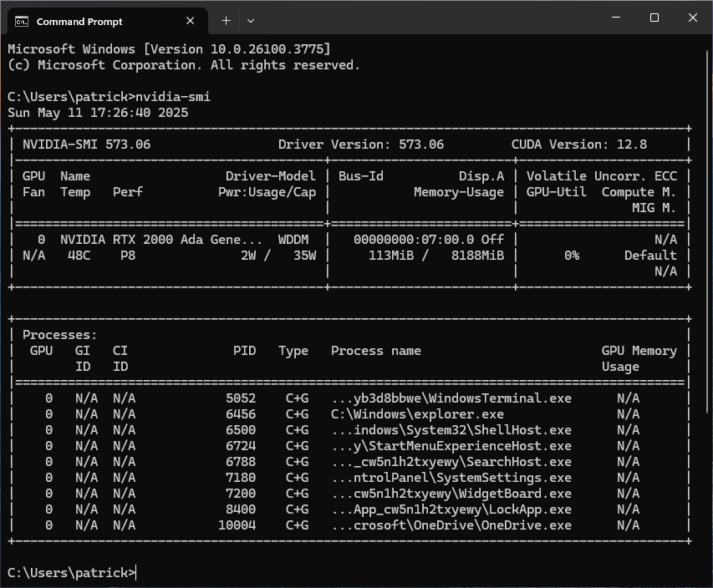Viewport: 713px width, 588px height.
Task: Click the 'Memory-Usage' column header
Action: 459,192
